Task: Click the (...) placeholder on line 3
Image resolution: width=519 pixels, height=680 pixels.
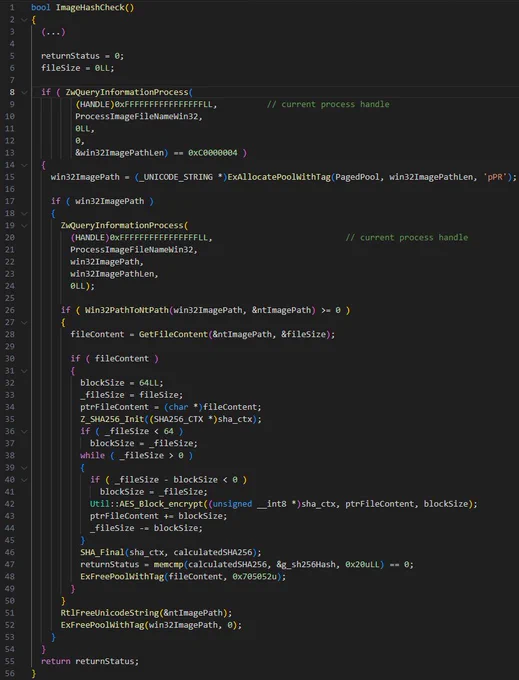Action: point(53,32)
